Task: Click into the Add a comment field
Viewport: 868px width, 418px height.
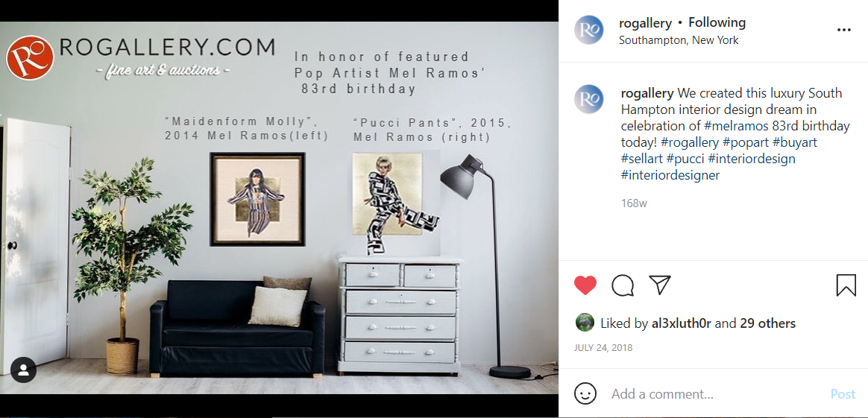Action: click(x=714, y=394)
